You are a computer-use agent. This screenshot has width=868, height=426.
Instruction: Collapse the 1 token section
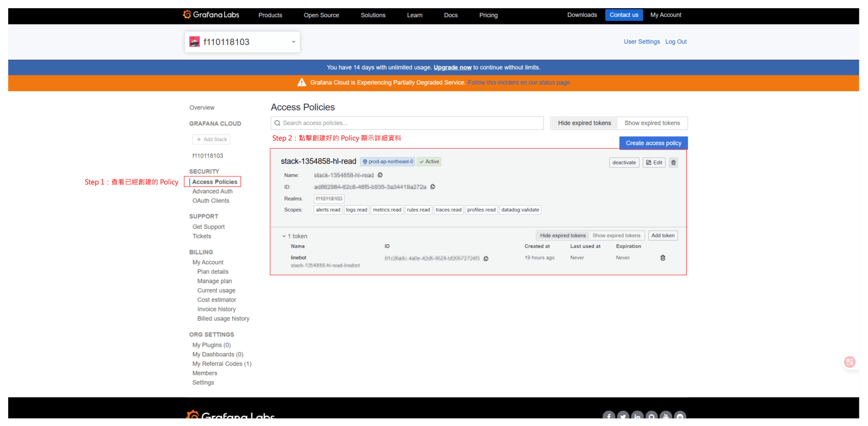[x=295, y=236]
